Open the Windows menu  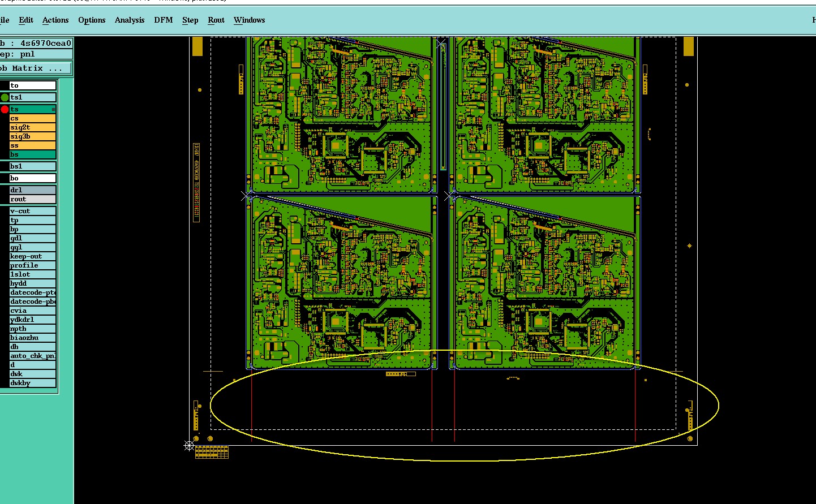(x=250, y=20)
